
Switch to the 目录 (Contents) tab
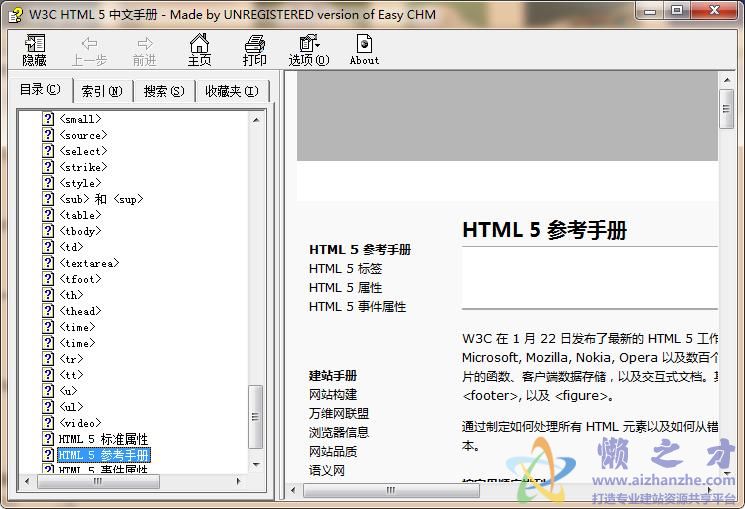click(x=40, y=89)
